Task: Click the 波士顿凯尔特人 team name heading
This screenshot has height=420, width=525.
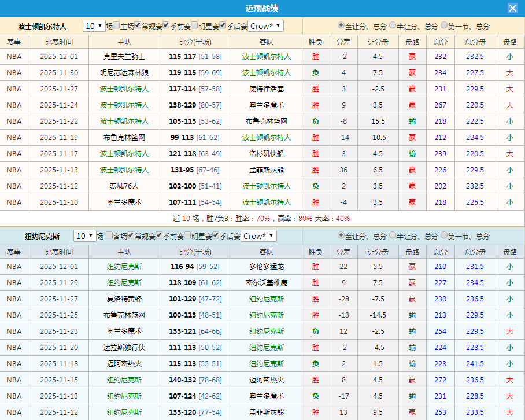Action: coord(42,25)
